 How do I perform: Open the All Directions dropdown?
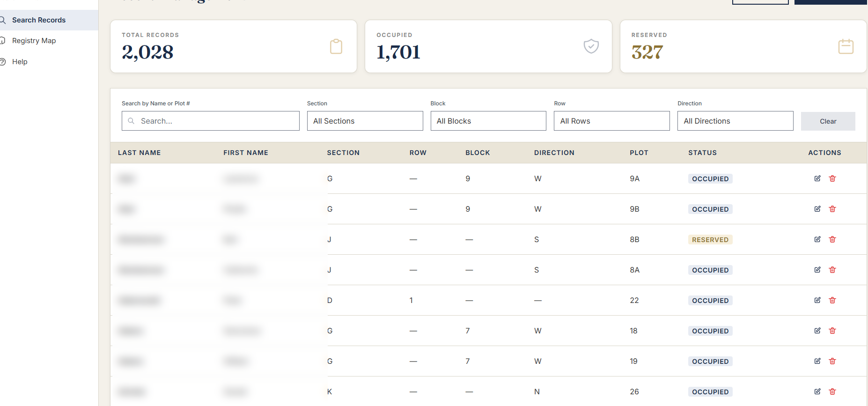click(735, 121)
